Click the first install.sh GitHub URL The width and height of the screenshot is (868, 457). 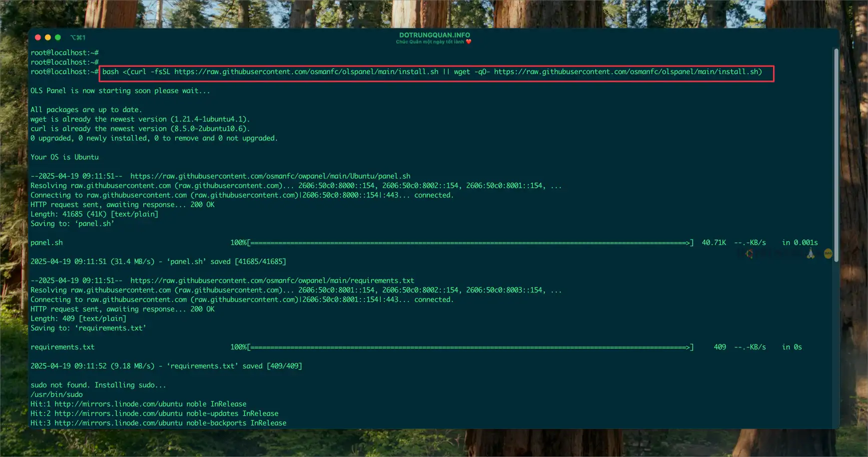coord(306,71)
